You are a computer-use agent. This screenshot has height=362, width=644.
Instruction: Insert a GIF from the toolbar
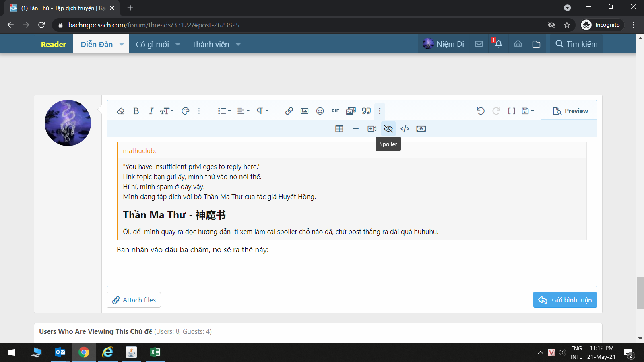(x=335, y=111)
